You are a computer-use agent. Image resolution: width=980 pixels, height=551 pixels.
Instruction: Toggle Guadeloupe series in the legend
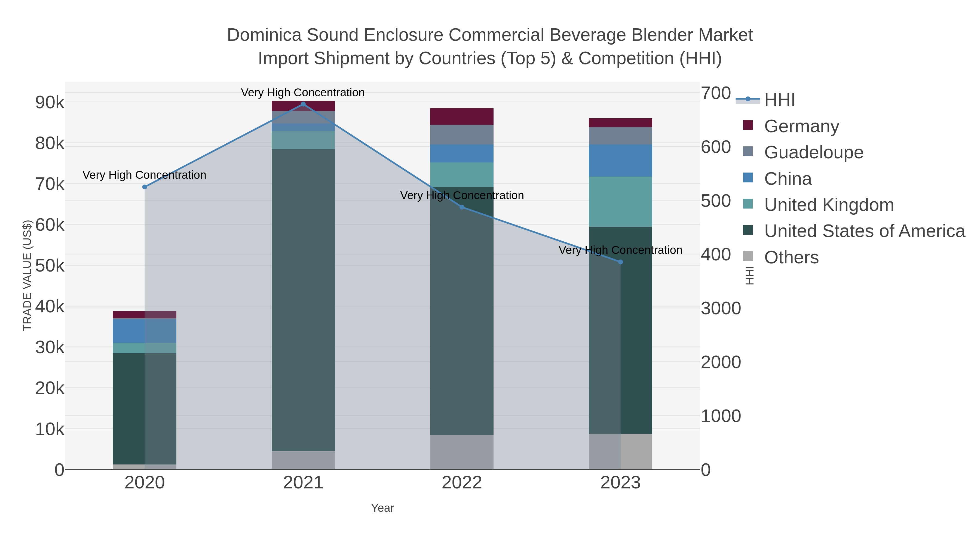pos(803,152)
